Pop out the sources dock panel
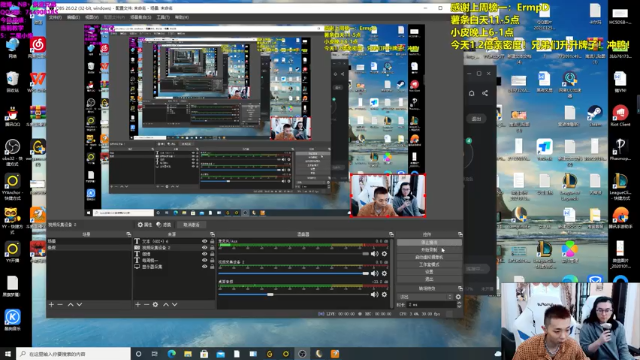This screenshot has height=360, width=640. 212,234
